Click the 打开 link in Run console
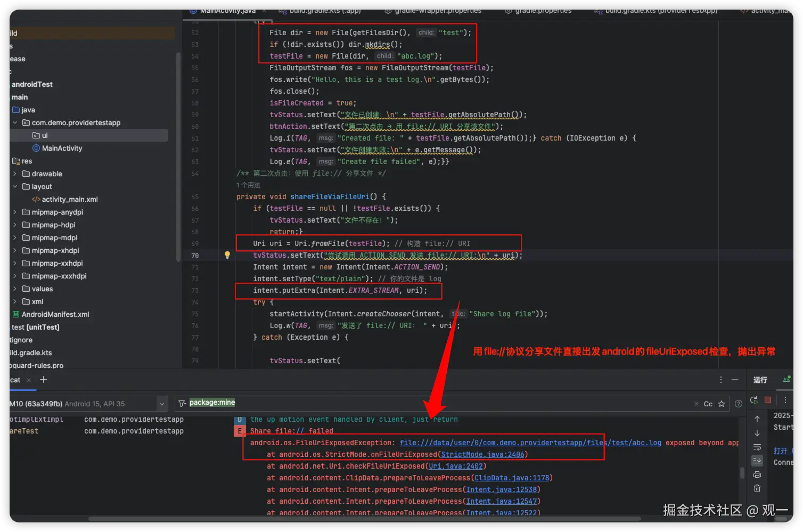This screenshot has height=532, width=803. [780, 451]
